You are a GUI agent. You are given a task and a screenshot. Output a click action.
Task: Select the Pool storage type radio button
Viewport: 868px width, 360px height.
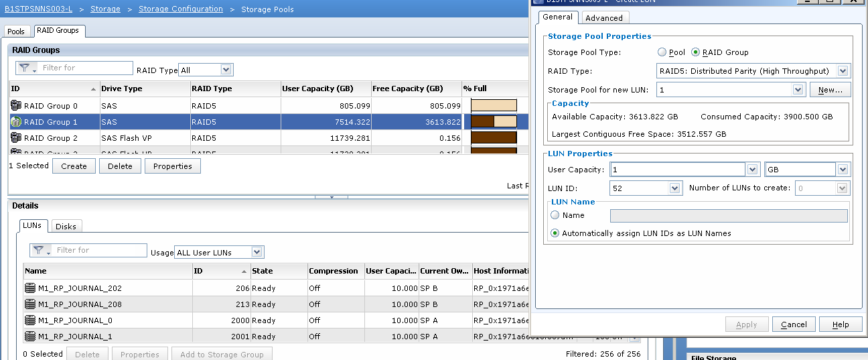click(662, 52)
